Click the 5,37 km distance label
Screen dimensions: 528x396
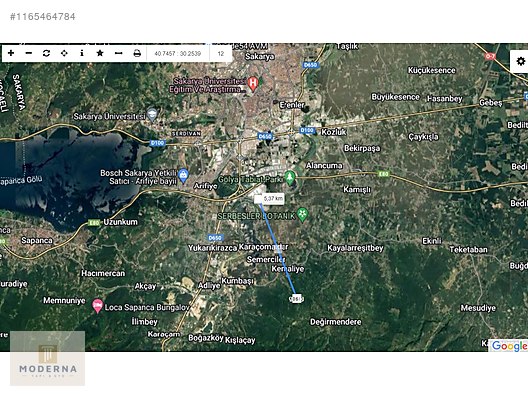(x=273, y=199)
